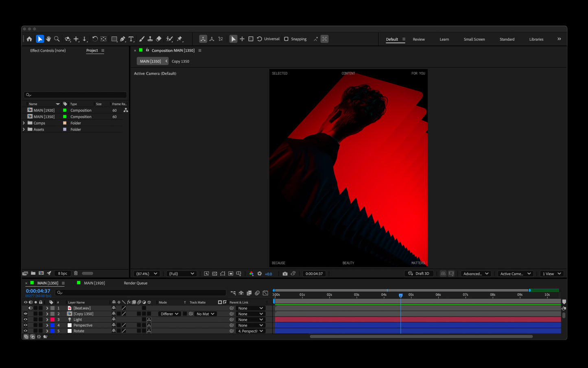Open the Render Queue tab
Screen dimensions: 588x368
(x=136, y=283)
